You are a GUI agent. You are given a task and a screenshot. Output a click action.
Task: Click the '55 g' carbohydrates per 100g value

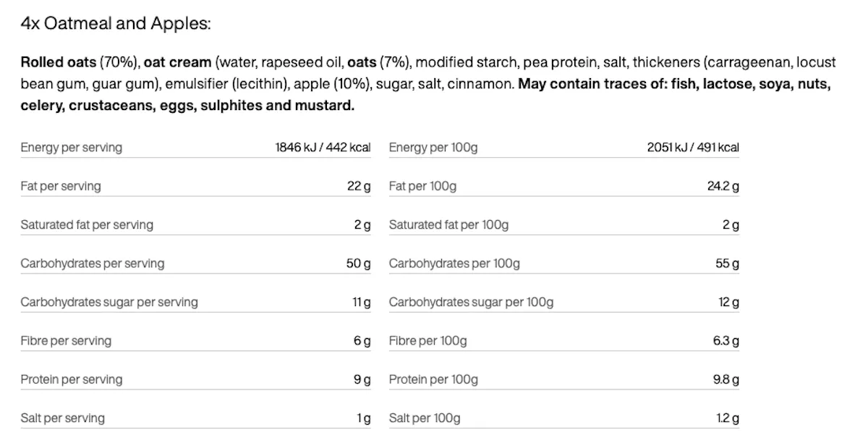pos(728,263)
